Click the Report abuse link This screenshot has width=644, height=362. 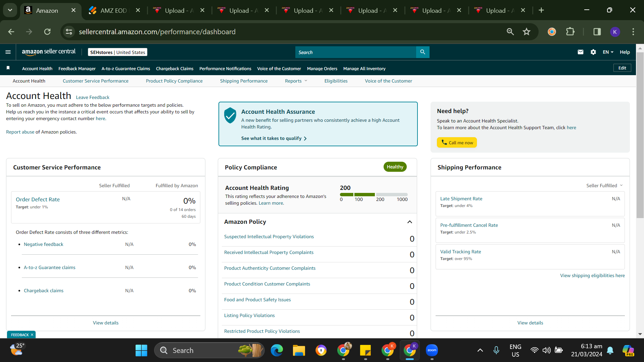(20, 132)
